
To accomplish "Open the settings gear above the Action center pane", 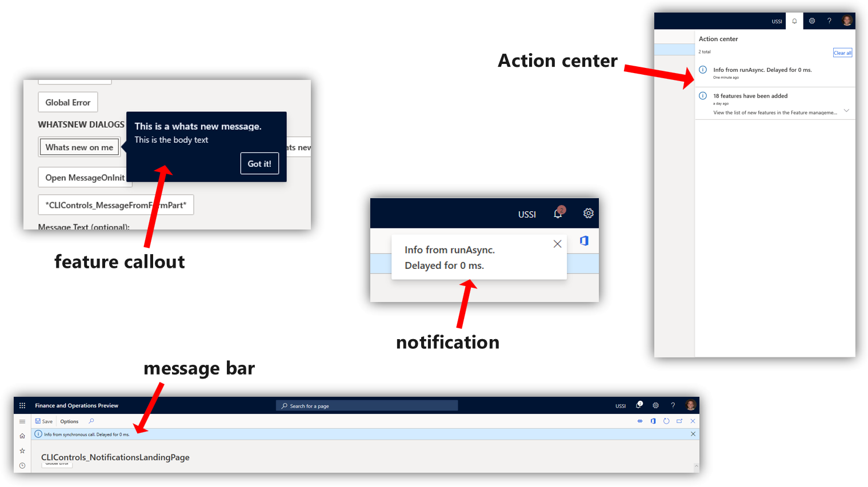I will click(x=812, y=21).
